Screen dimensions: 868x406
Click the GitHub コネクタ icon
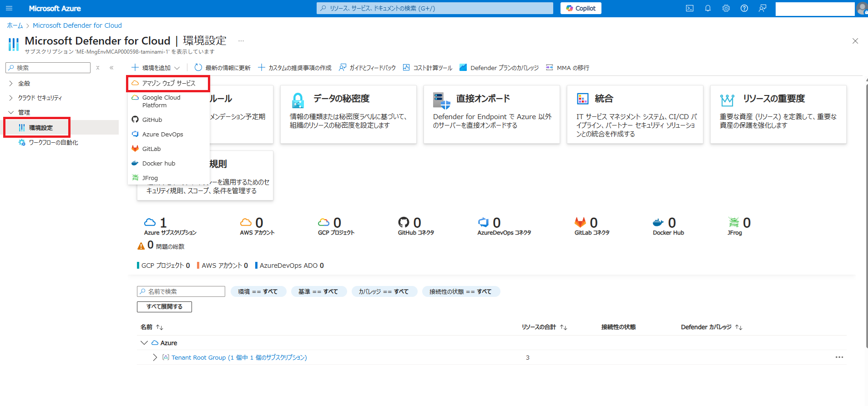404,222
